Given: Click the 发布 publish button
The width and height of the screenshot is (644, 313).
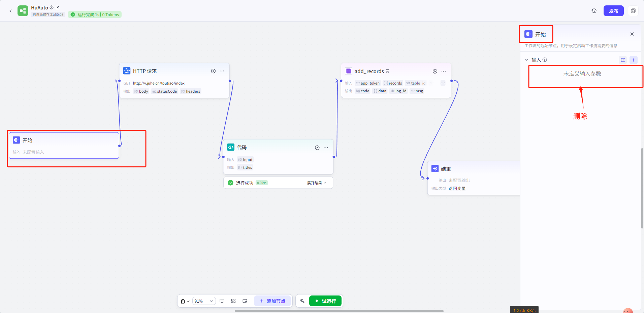Looking at the screenshot, I should click(613, 11).
